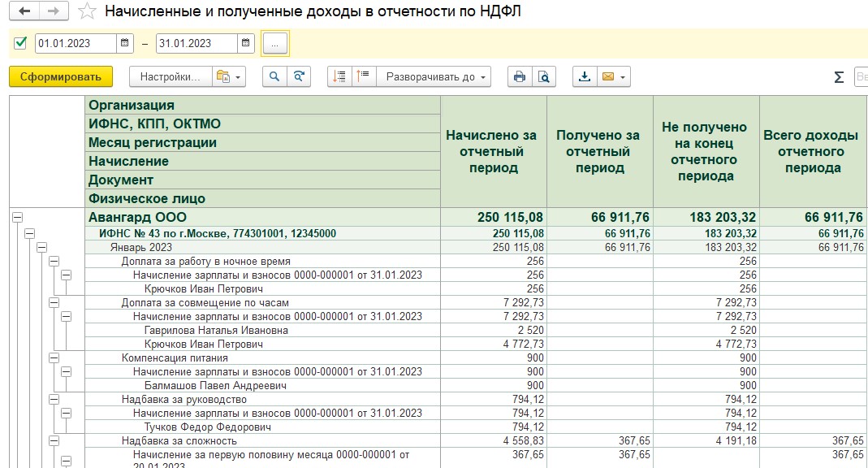Collapse the Надбавка за руководство group
Viewport: 868px width, 468px height.
click(x=54, y=399)
